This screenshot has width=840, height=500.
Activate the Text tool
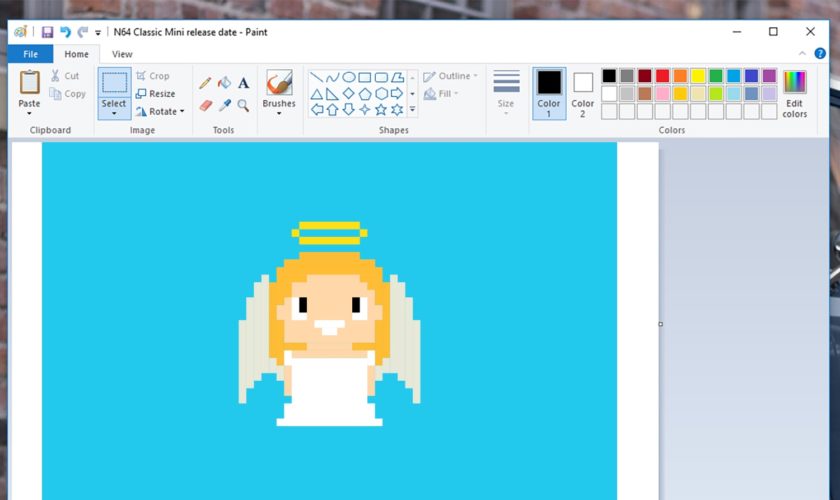tap(243, 84)
